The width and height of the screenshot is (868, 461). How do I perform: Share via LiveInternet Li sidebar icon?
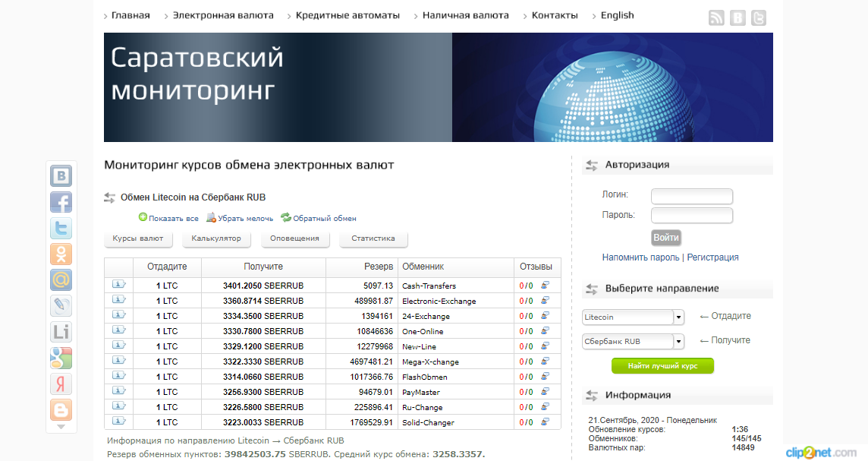(61, 332)
